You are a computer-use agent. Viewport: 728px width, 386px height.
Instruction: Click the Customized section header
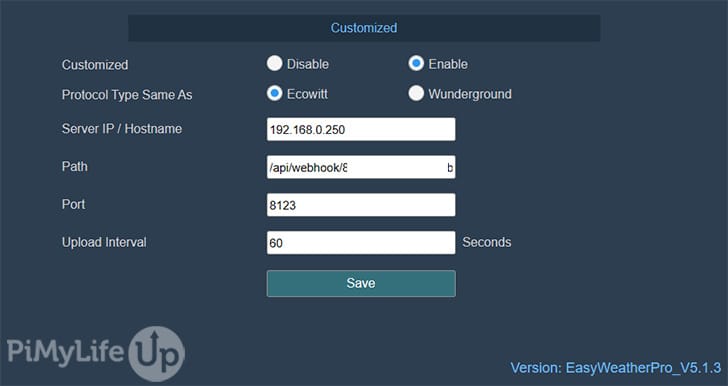pyautogui.click(x=364, y=28)
